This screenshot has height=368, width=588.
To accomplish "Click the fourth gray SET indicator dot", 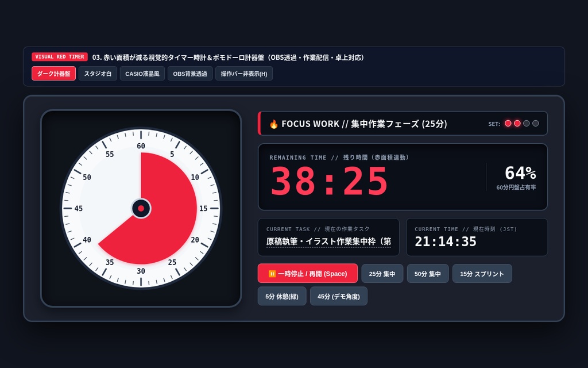I will [536, 123].
